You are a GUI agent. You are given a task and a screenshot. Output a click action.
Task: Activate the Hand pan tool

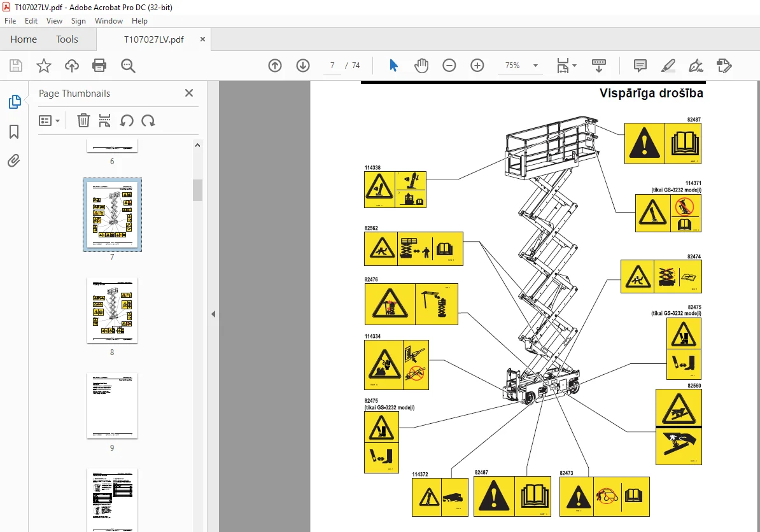click(421, 66)
